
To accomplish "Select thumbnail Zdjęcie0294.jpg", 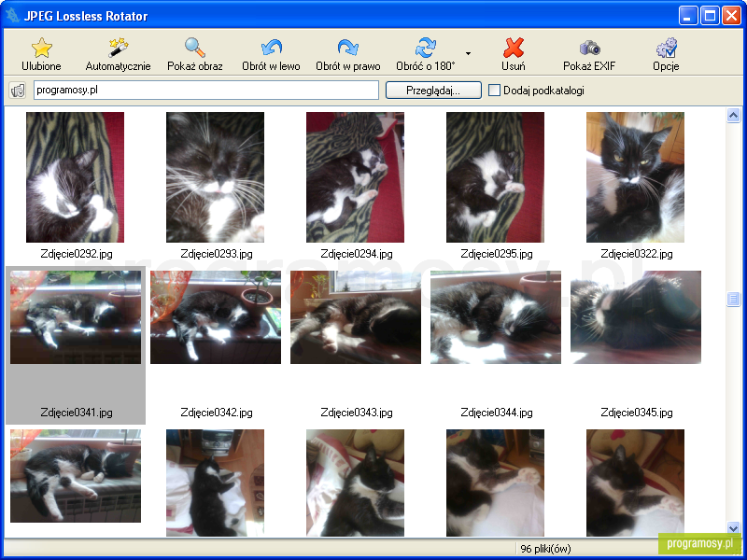I will tap(356, 177).
